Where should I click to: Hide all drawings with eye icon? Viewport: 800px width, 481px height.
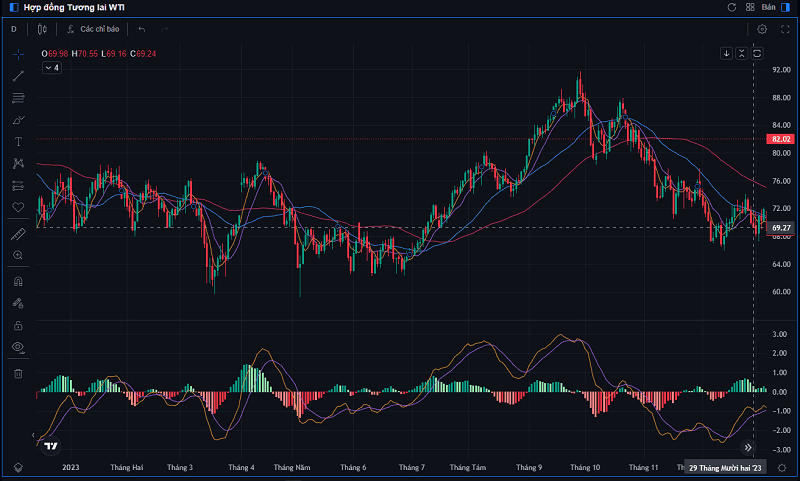(17, 347)
